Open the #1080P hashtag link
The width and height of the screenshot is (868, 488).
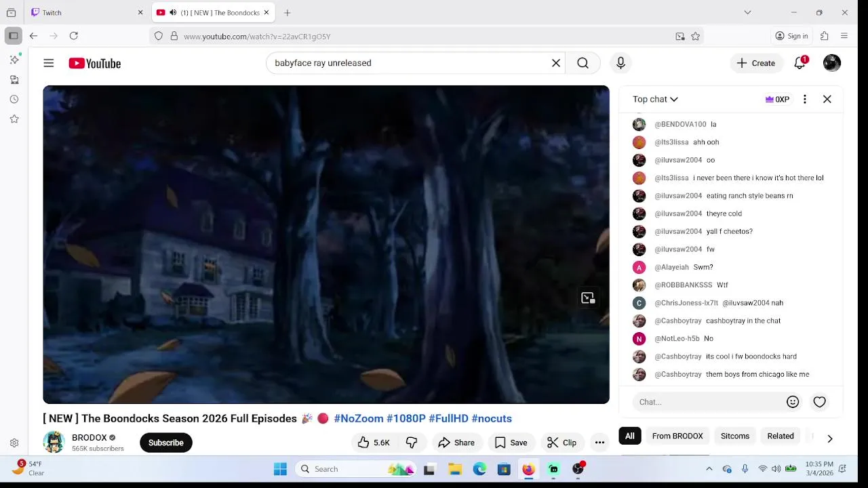406,419
